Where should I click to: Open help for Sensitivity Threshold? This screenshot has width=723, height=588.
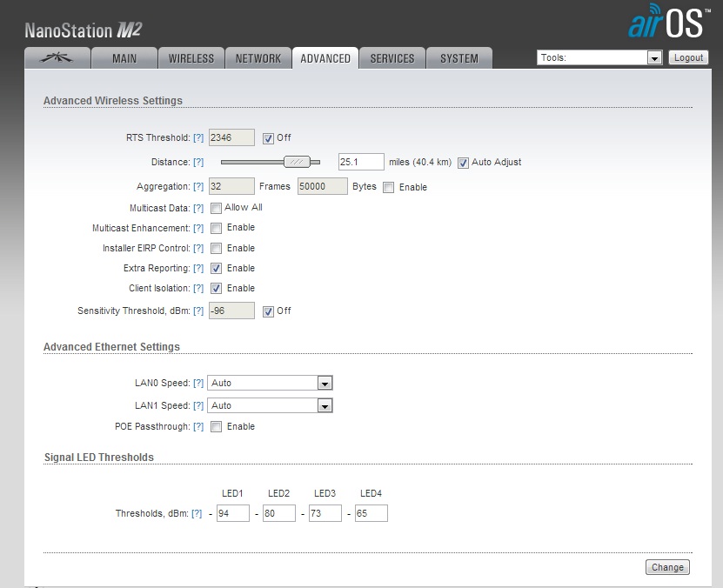coord(198,311)
